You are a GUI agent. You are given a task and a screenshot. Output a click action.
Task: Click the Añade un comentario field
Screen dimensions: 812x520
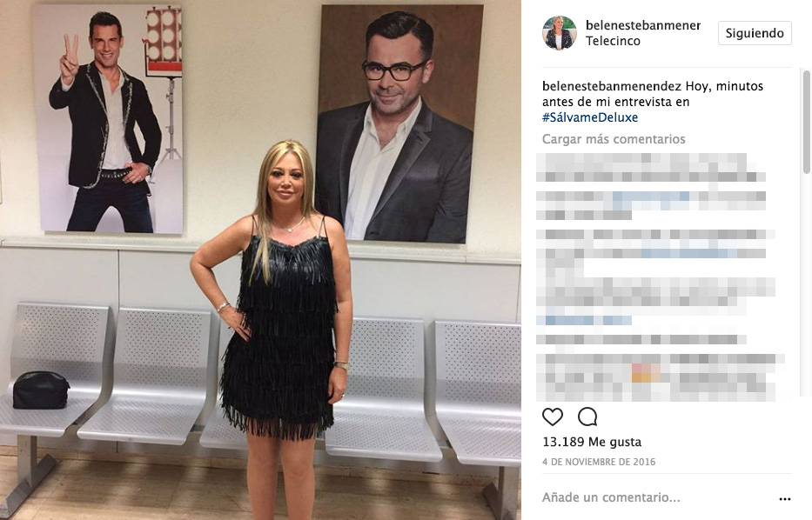[611, 497]
